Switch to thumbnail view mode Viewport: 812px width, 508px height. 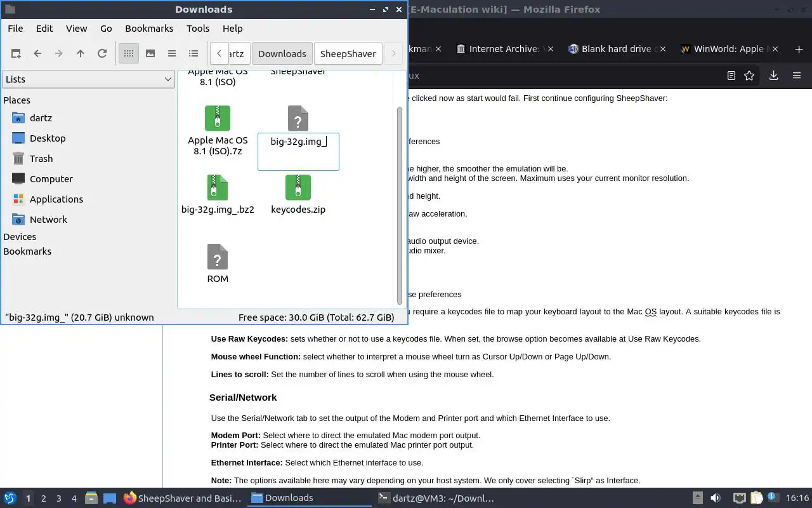(x=150, y=54)
